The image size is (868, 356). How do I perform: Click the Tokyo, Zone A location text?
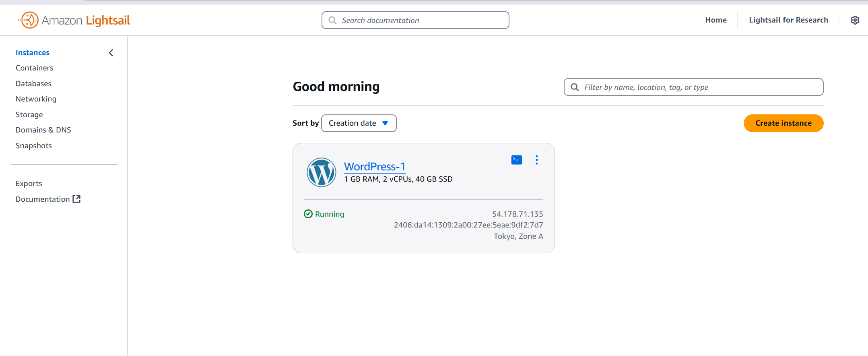pyautogui.click(x=518, y=236)
